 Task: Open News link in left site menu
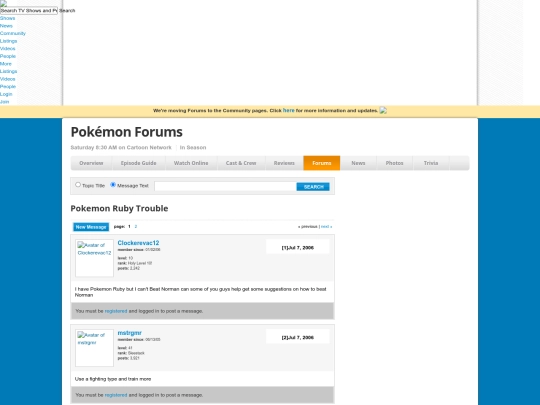(6, 26)
